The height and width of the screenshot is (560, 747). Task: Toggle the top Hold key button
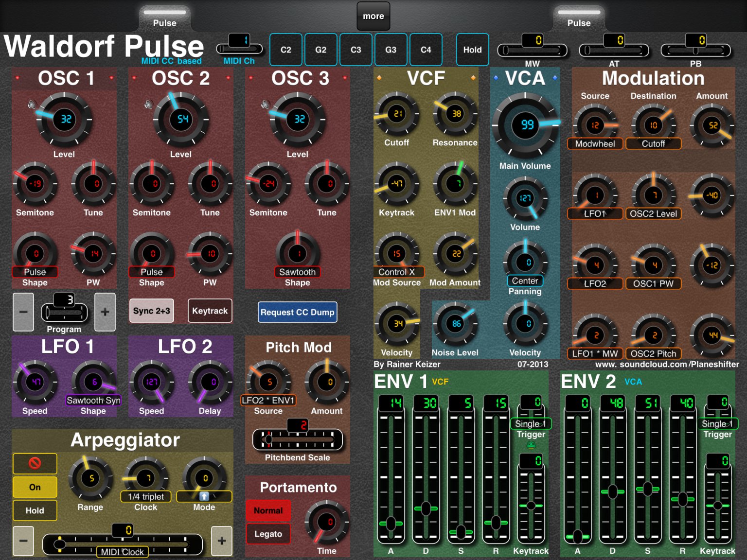pyautogui.click(x=472, y=50)
